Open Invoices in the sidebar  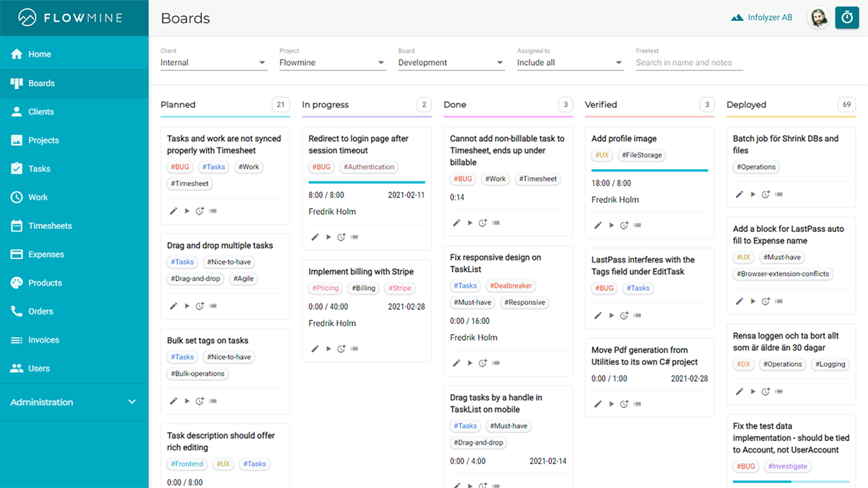74,340
